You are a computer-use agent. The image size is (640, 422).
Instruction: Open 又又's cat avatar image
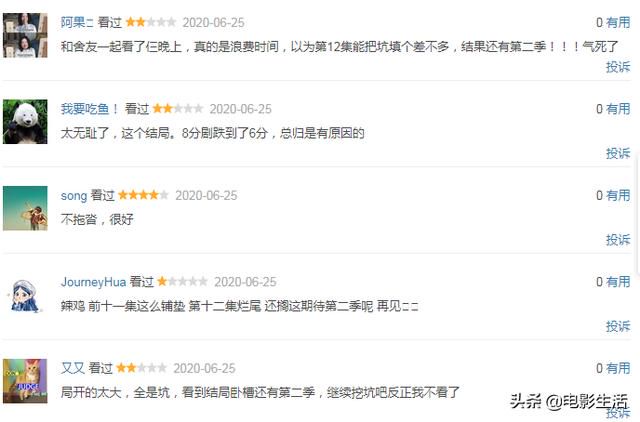[x=25, y=381]
